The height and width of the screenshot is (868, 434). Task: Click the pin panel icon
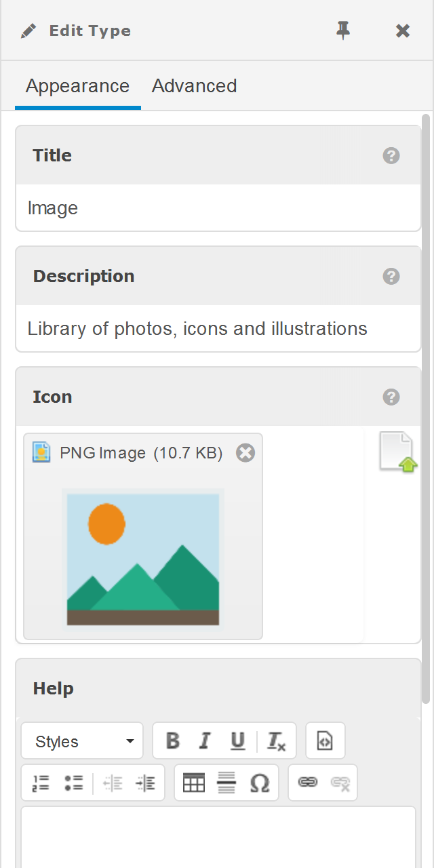[344, 31]
